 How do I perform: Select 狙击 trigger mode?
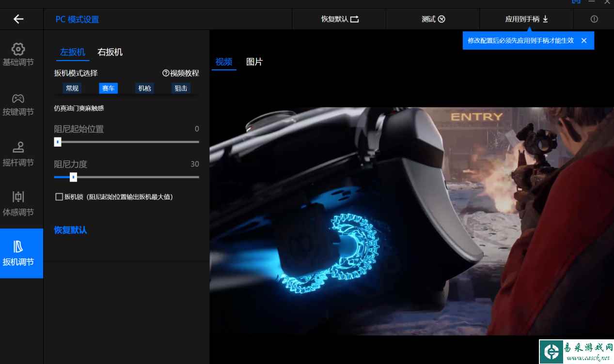click(181, 88)
